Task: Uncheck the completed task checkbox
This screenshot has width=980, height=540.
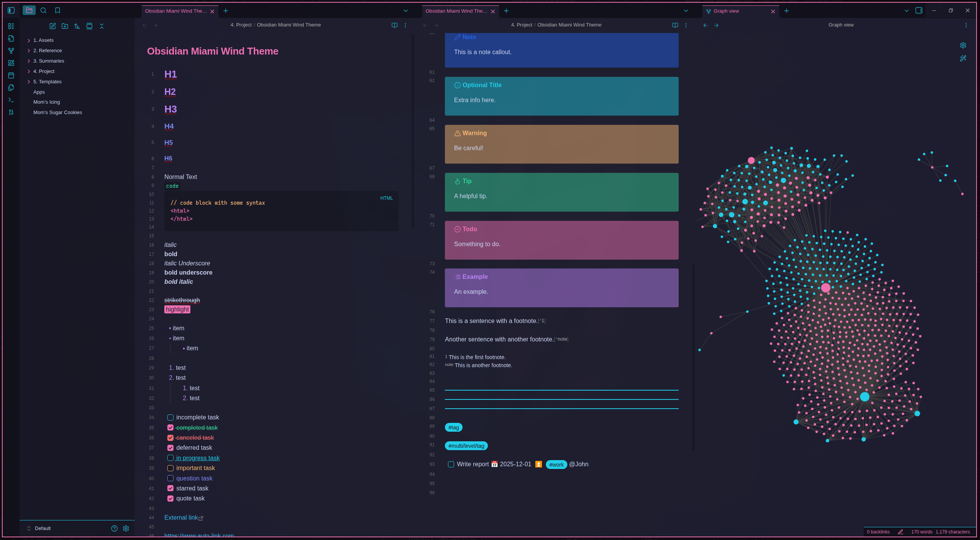Action: pyautogui.click(x=170, y=427)
